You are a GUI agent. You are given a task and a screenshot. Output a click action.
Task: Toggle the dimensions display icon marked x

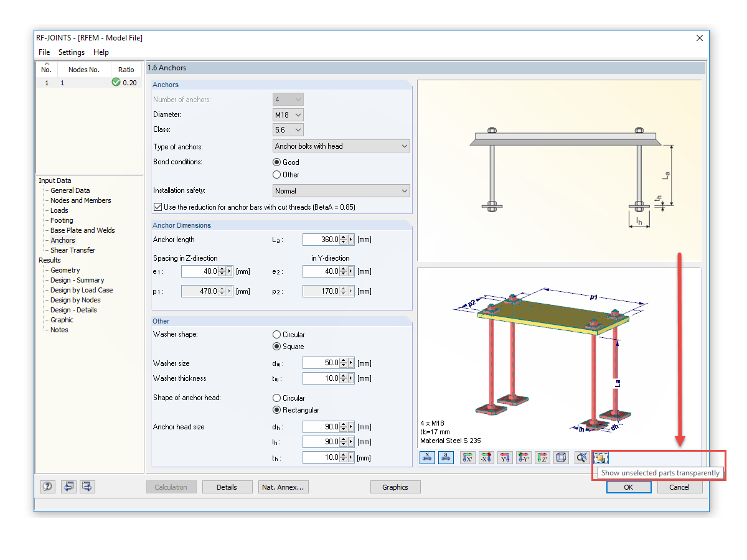tap(427, 458)
